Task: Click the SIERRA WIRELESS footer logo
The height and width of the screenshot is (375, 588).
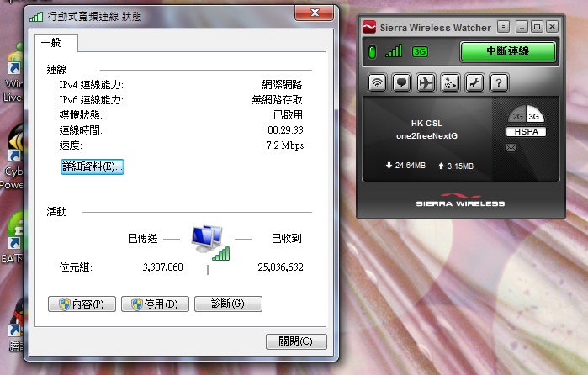Action: point(460,201)
